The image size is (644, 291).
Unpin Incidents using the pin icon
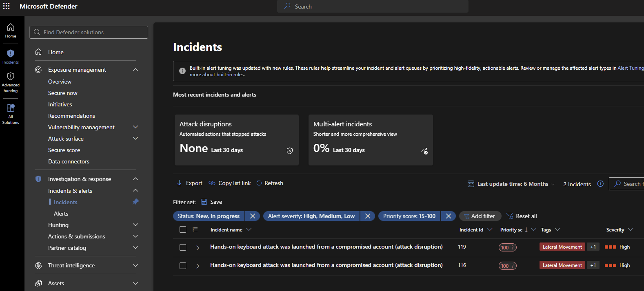coord(135,202)
